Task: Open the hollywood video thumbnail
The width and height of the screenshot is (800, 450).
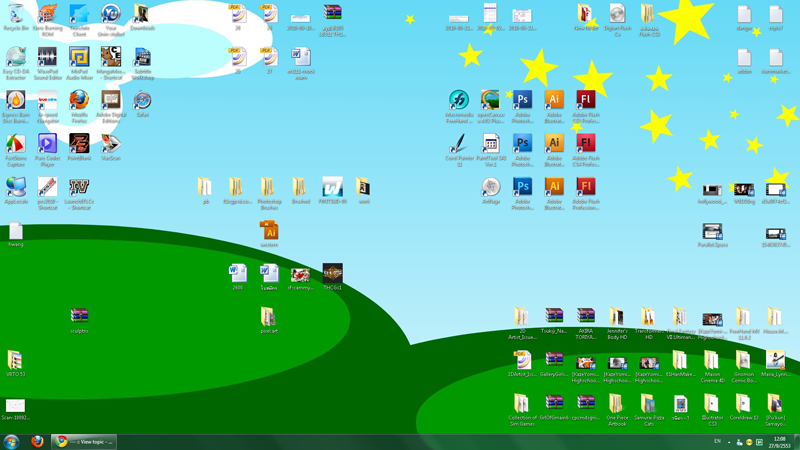Action: tap(712, 193)
